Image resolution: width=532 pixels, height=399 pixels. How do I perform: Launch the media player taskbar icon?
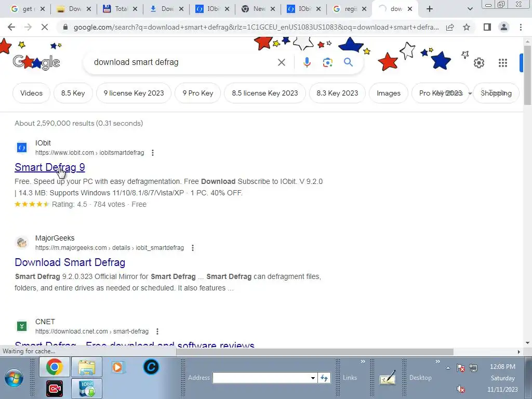(118, 367)
